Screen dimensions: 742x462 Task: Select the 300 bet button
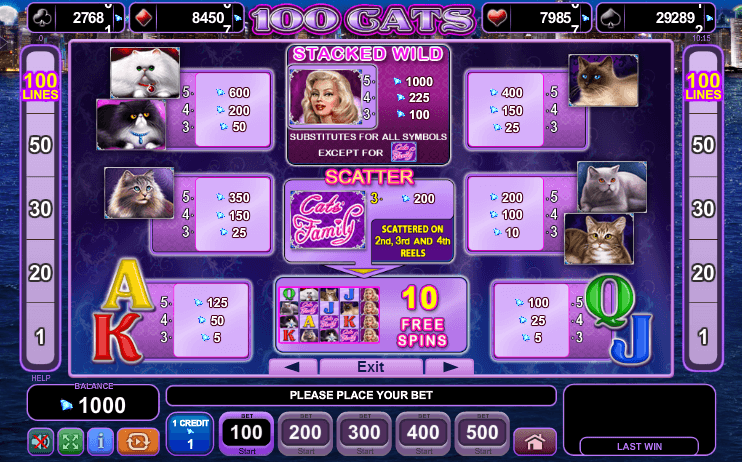364,434
